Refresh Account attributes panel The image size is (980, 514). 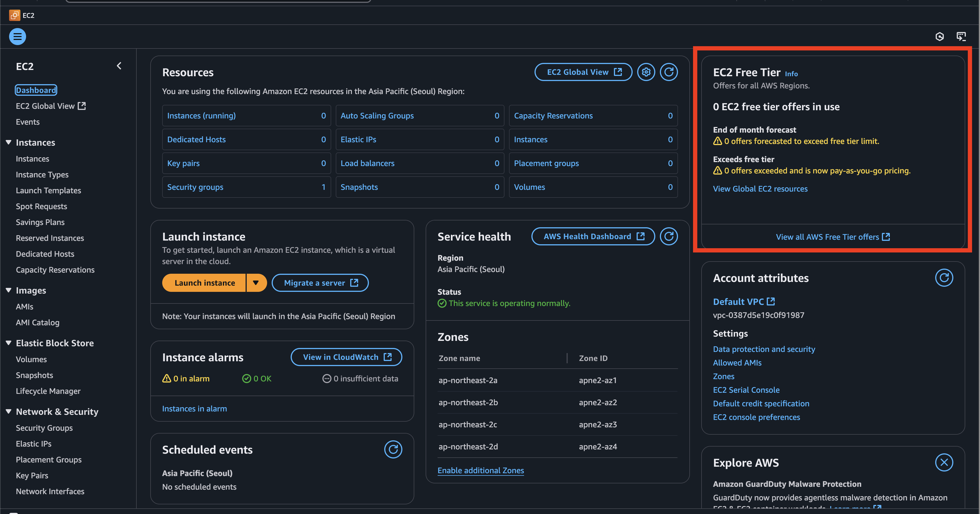[944, 278]
